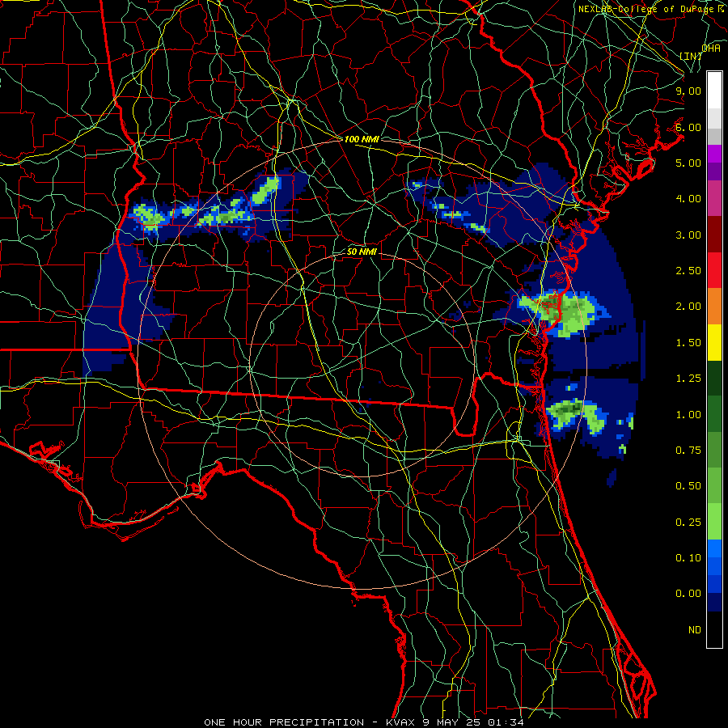The height and width of the screenshot is (728, 728).
Task: Pick the white legend swatch at top
Action: click(x=714, y=90)
